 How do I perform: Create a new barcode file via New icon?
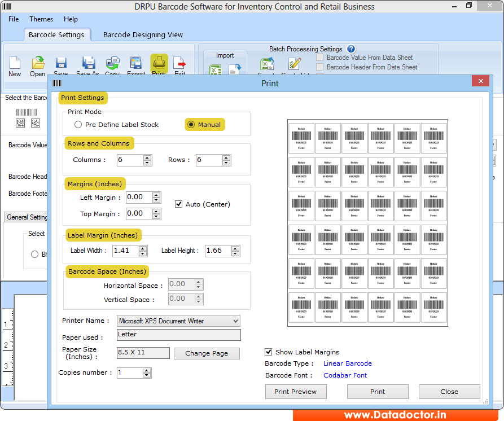14,64
